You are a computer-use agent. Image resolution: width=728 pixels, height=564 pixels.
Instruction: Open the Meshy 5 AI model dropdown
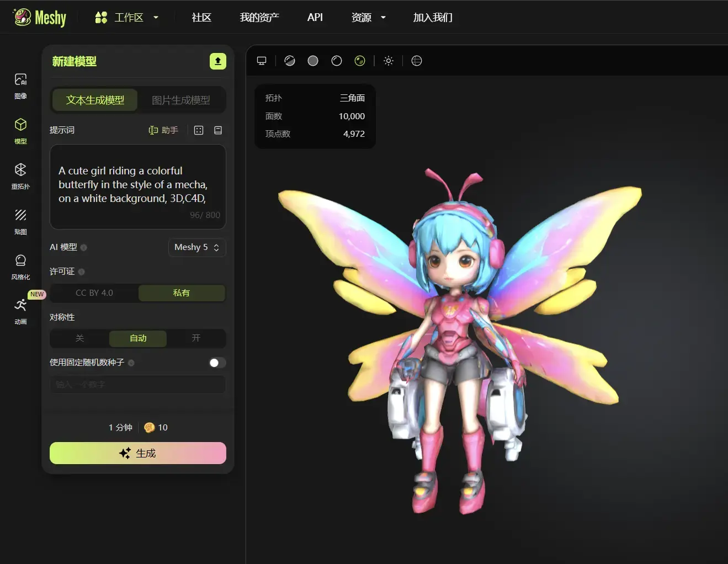coord(196,247)
